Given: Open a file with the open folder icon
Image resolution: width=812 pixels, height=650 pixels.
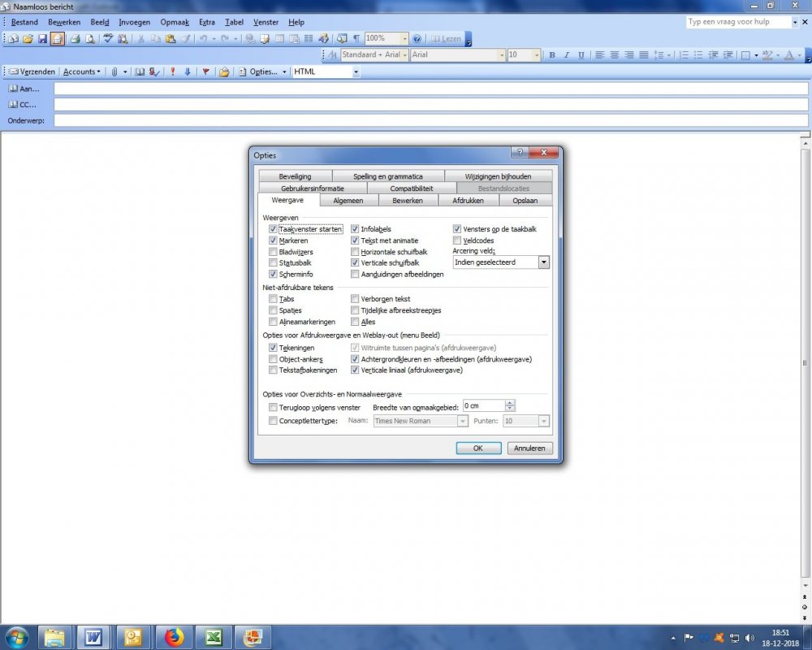Looking at the screenshot, I should click(x=28, y=39).
